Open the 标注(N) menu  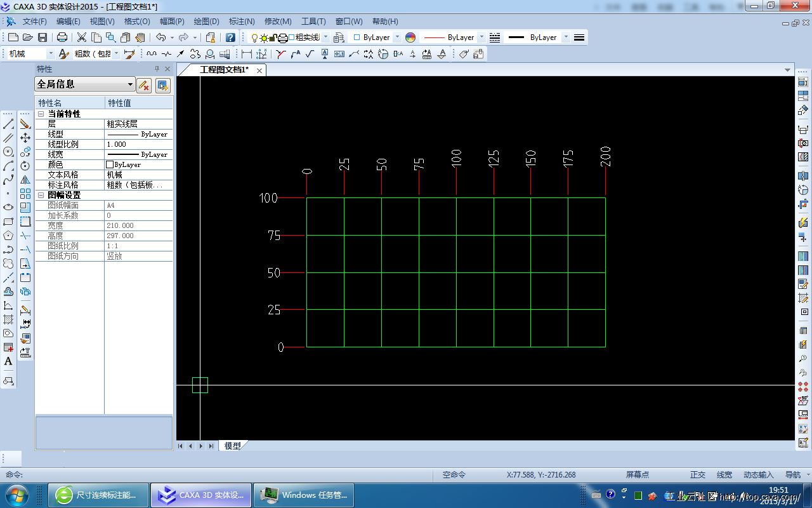tap(241, 22)
